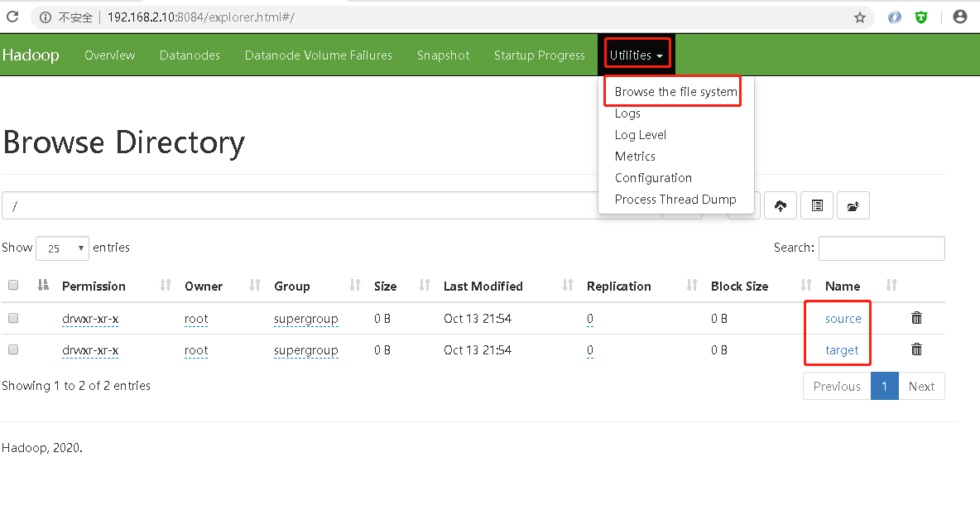Reload the page with the refresh icon

[12, 17]
